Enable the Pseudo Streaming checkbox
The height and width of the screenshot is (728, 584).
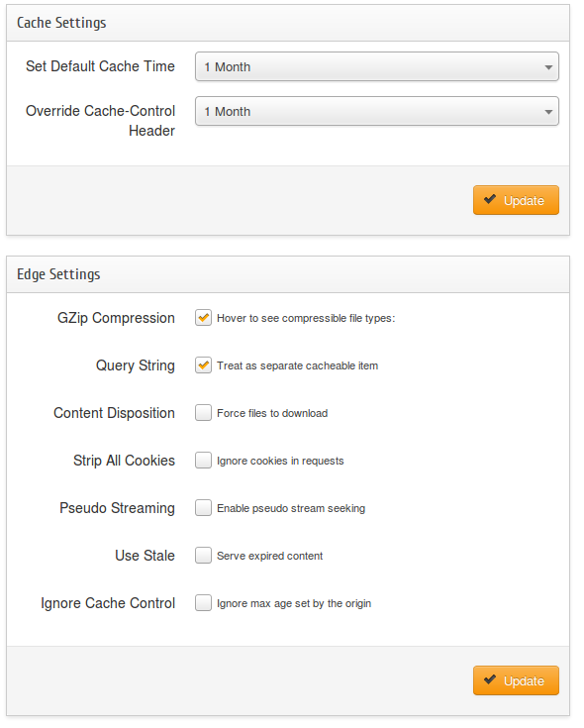point(203,507)
